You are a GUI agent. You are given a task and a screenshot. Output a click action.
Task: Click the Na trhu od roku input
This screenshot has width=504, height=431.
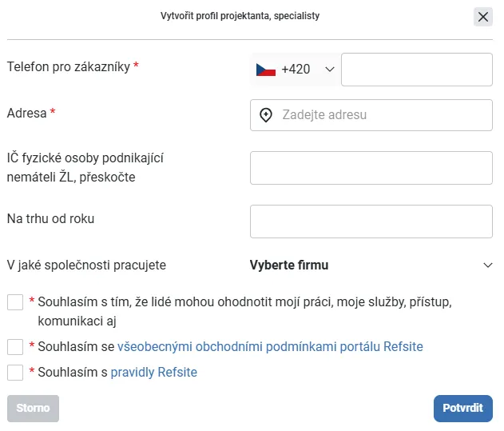coord(371,221)
